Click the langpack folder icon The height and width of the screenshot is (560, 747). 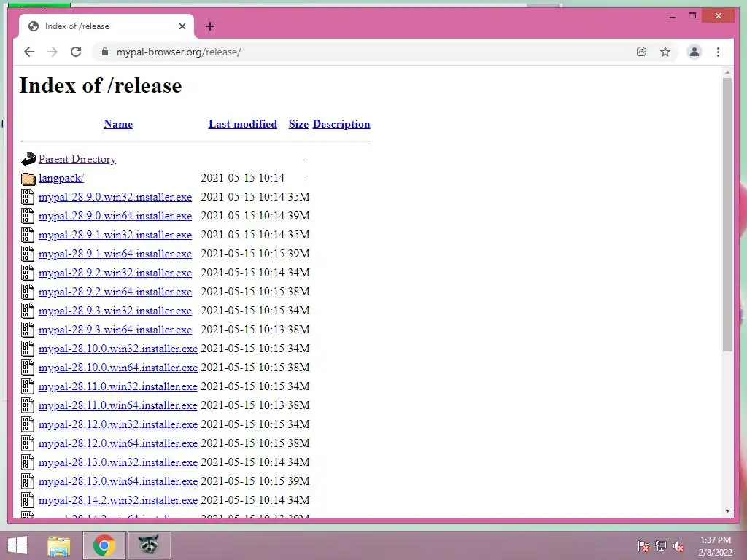point(28,179)
